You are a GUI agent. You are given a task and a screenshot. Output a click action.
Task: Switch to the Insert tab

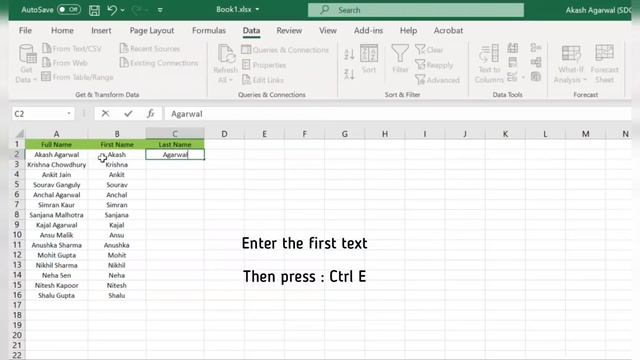101,31
